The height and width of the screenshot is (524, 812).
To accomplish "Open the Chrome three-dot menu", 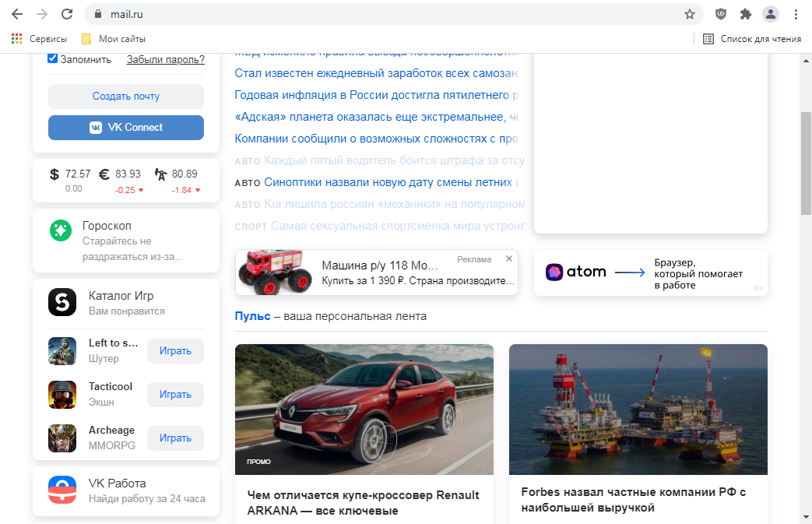I will 796,14.
